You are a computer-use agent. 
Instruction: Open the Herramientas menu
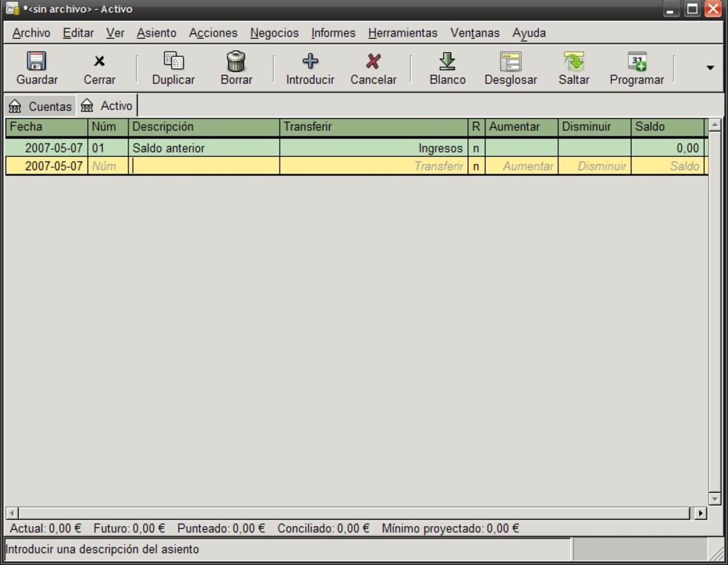pos(402,33)
